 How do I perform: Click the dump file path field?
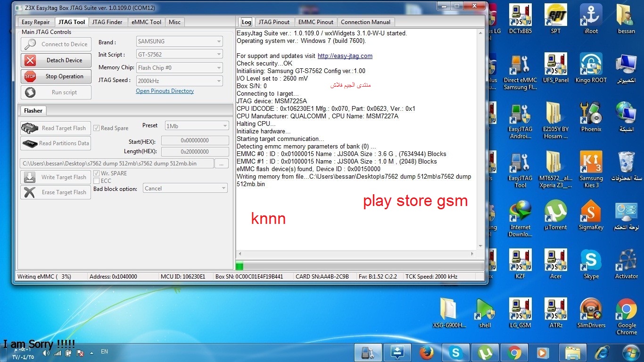117,164
